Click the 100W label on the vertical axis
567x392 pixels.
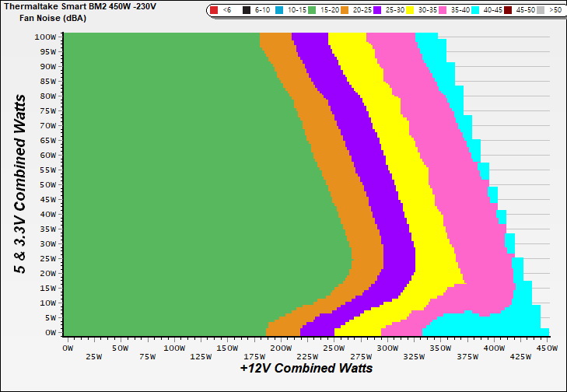tap(44, 37)
